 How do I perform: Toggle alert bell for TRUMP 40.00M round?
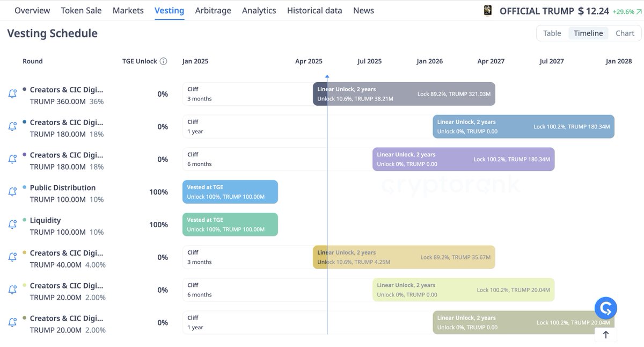tap(12, 257)
